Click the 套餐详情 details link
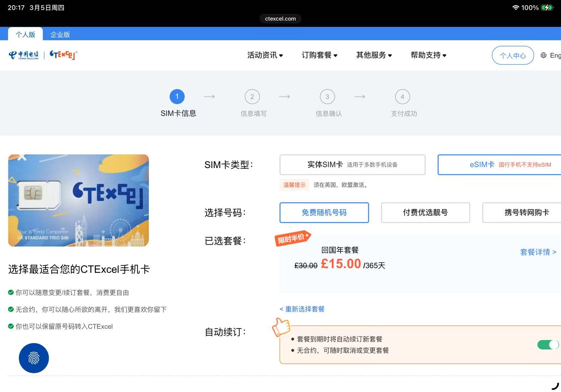Image resolution: width=561 pixels, height=392 pixels. tap(538, 252)
